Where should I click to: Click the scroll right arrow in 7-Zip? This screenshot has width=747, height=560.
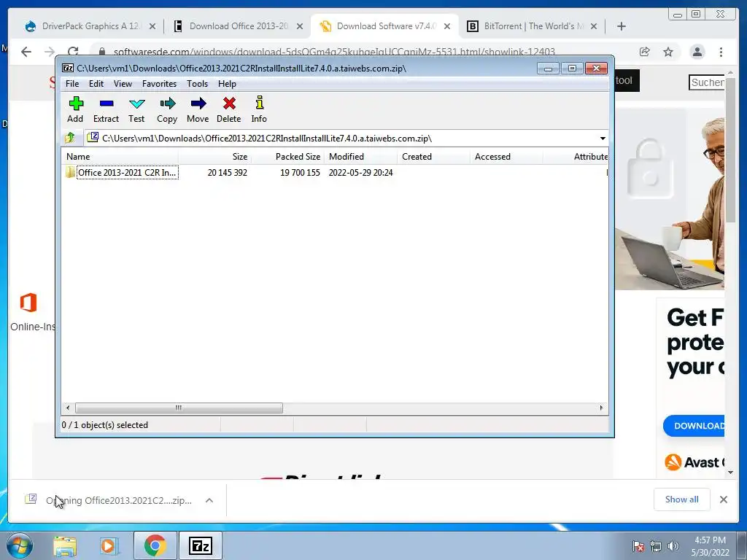click(x=601, y=408)
